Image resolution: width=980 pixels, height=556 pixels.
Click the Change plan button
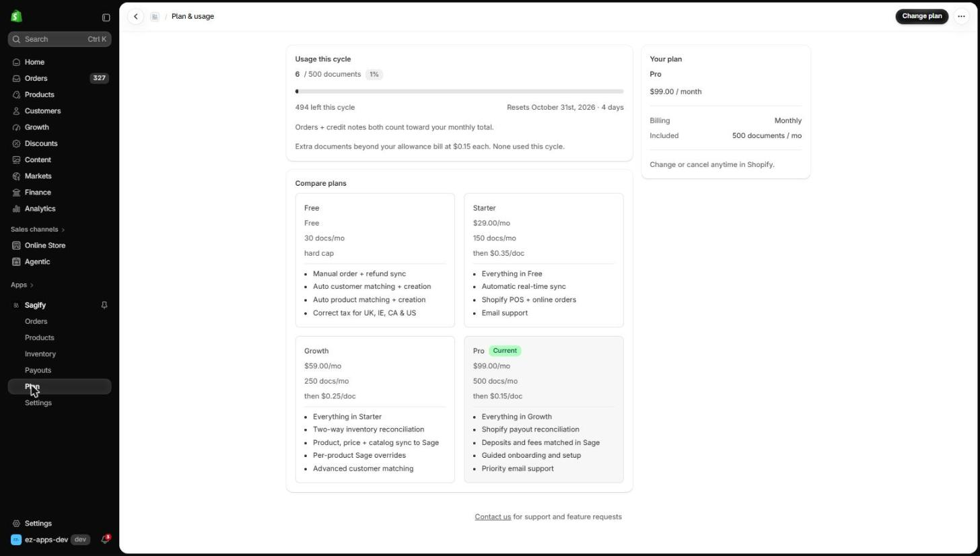coord(921,16)
